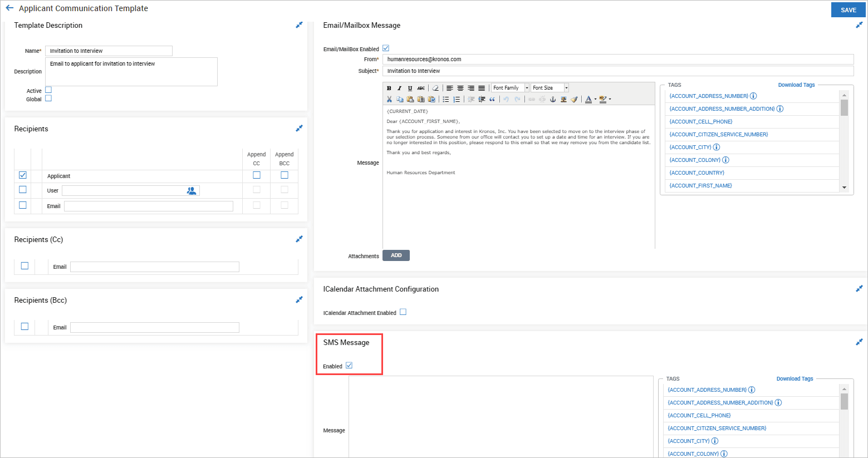Check Append CC for Applicant row
This screenshot has width=868, height=458.
coord(257,175)
